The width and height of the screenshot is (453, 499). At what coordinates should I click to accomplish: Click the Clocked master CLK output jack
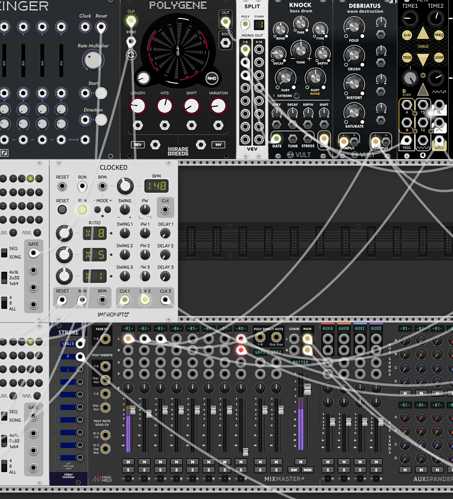(165, 210)
